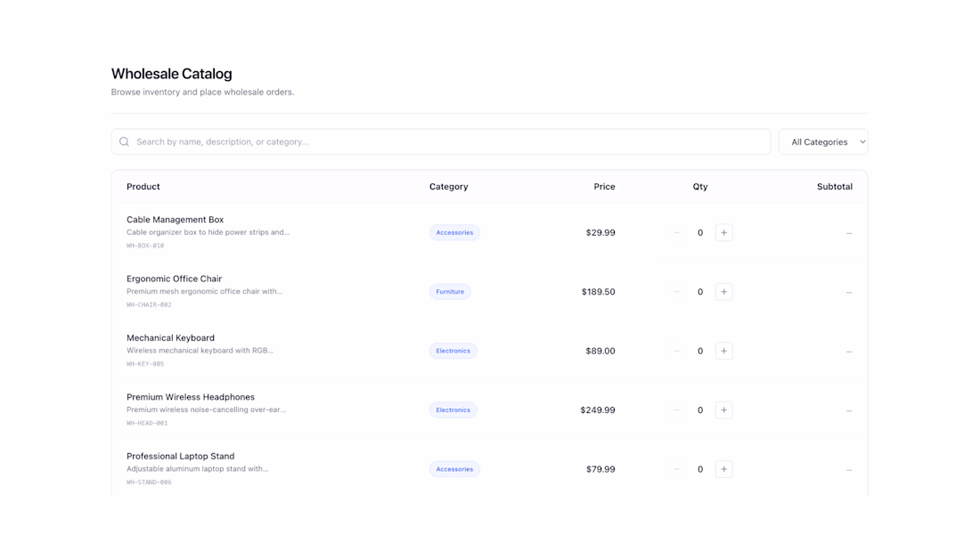The image size is (980, 551).
Task: Focus the product search field
Action: tap(441, 142)
